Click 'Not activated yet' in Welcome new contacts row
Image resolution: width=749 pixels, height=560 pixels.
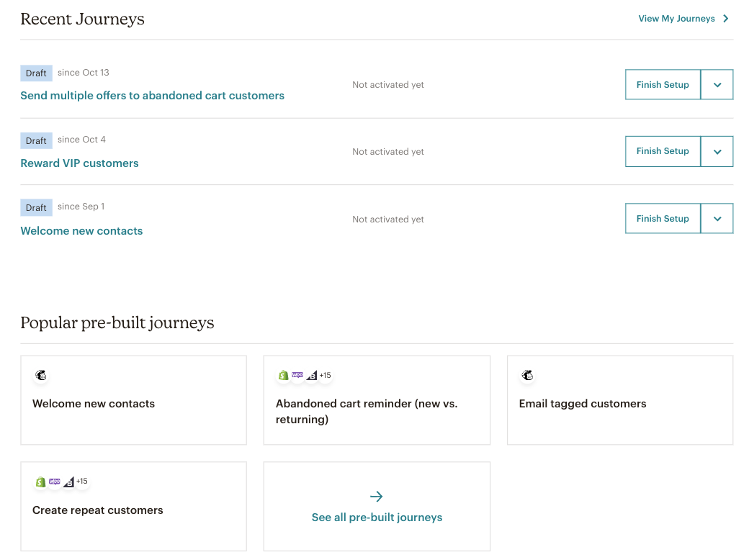[388, 219]
